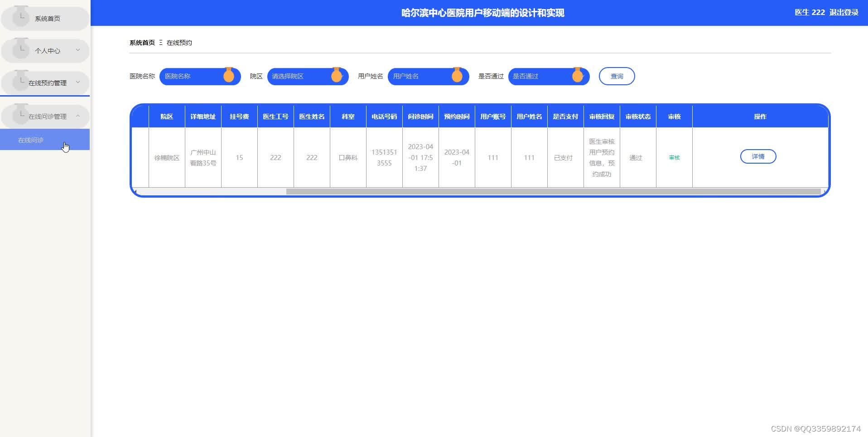Select the 在线问诊 submenu entry
Image resolution: width=868 pixels, height=437 pixels.
point(45,140)
